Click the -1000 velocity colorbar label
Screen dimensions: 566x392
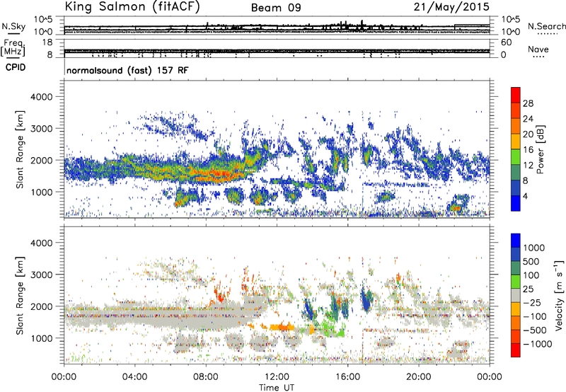pos(537,344)
